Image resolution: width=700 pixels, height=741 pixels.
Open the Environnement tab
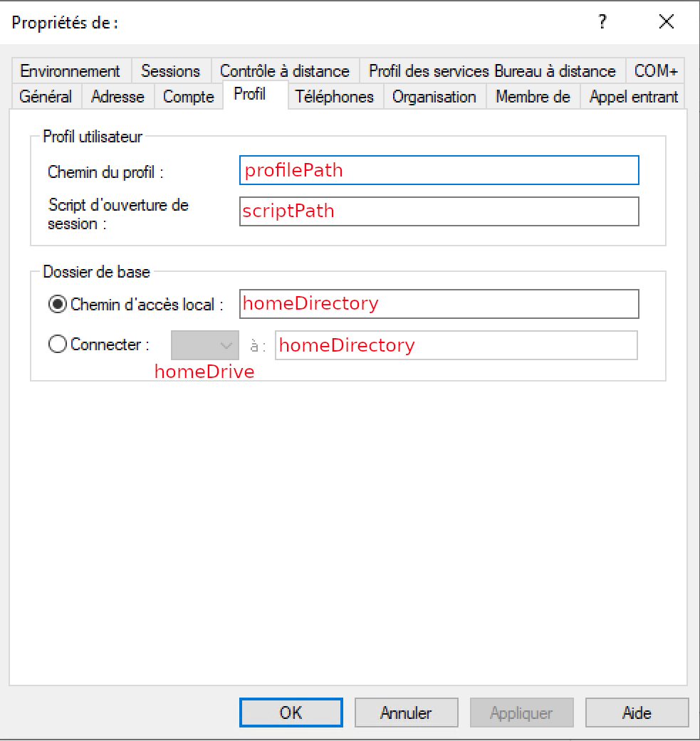click(70, 71)
